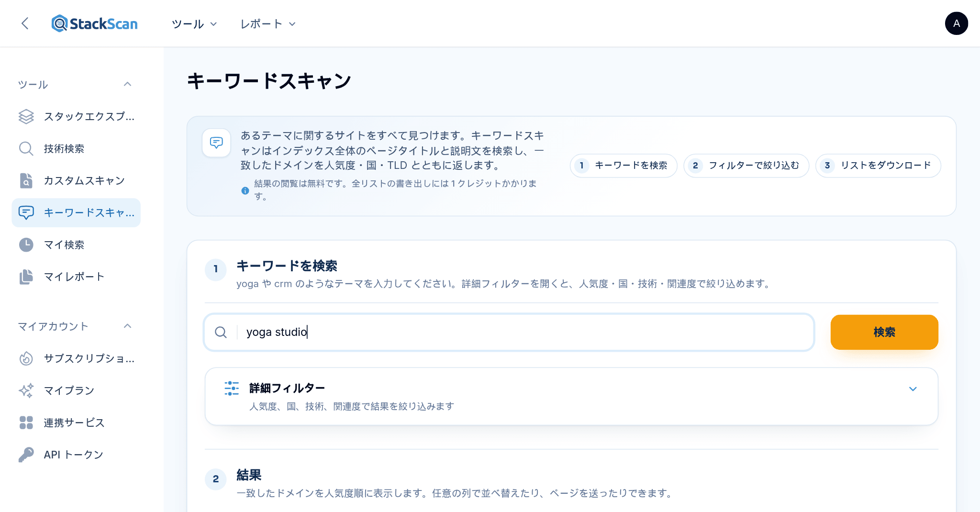The height and width of the screenshot is (512, 980).
Task: Click the 連携サービス grid icon
Action: click(x=26, y=423)
